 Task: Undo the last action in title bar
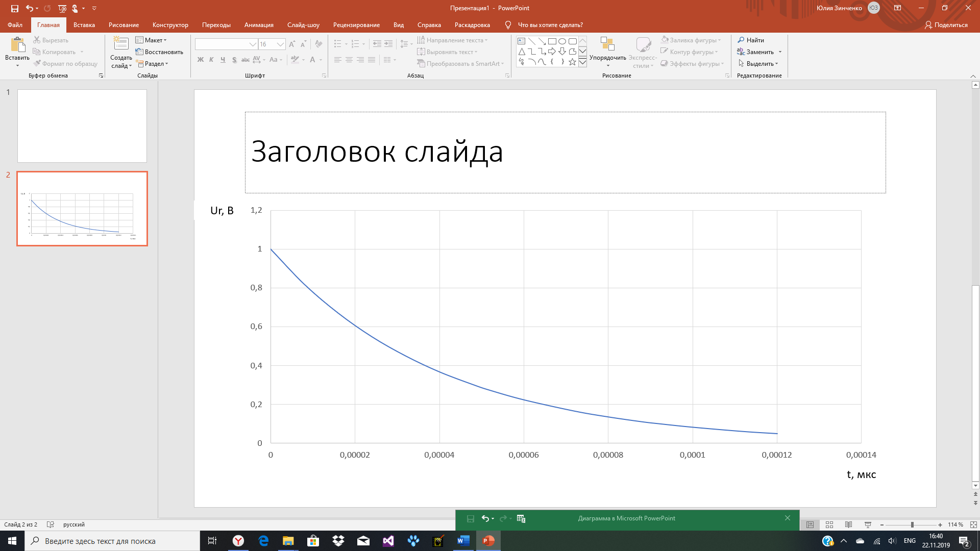(x=30, y=8)
